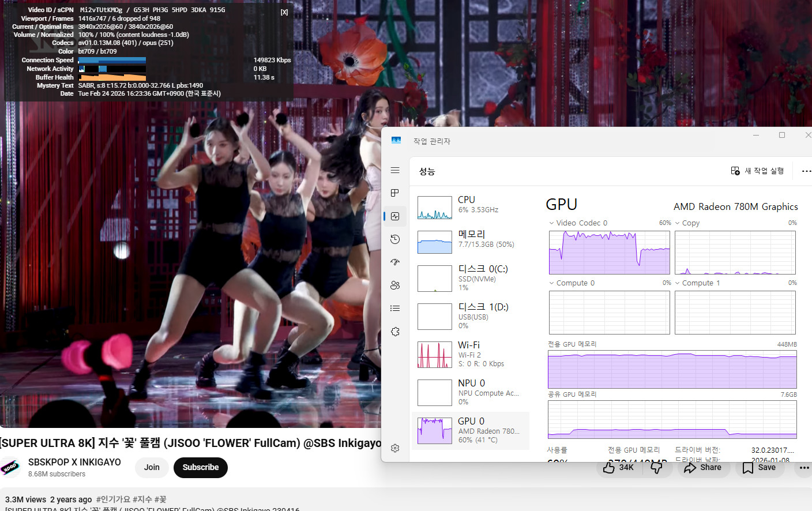
Task: Open Task Manager settings gear
Action: click(x=395, y=448)
